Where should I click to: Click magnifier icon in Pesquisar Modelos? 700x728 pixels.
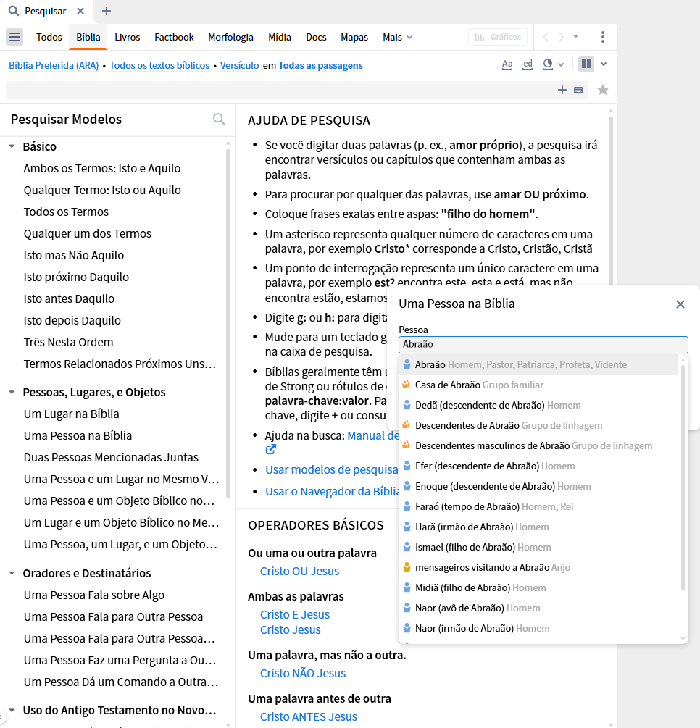(219, 120)
